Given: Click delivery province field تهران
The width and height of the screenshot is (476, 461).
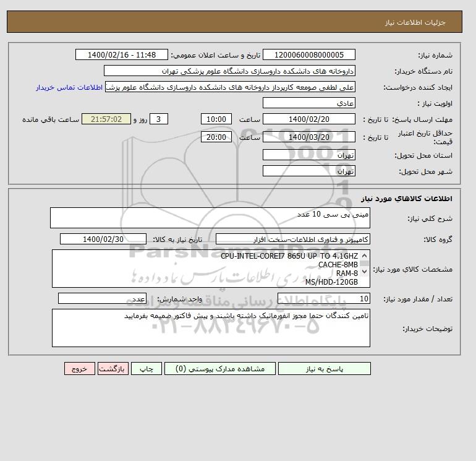Looking at the screenshot, I should pos(308,155).
